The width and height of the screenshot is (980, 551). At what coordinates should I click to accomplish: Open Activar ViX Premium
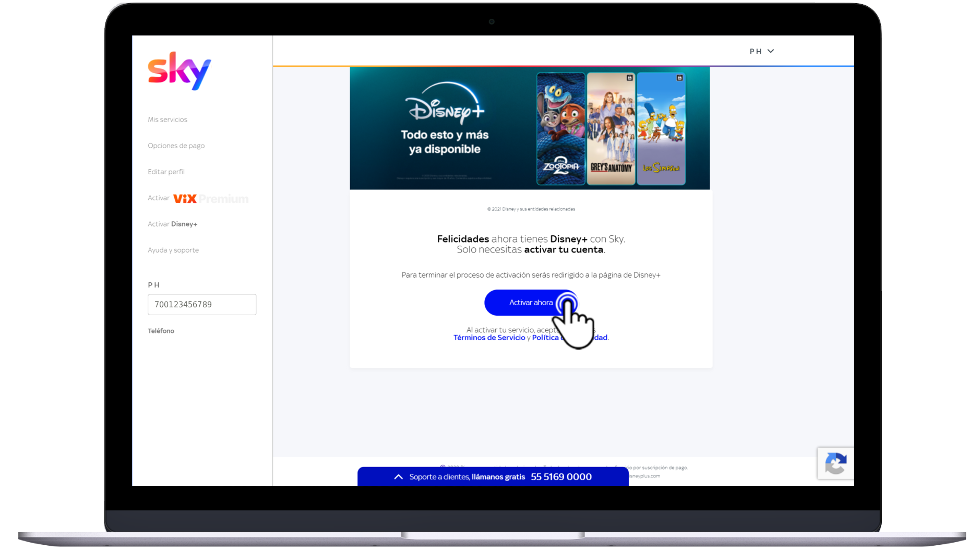pyautogui.click(x=198, y=198)
